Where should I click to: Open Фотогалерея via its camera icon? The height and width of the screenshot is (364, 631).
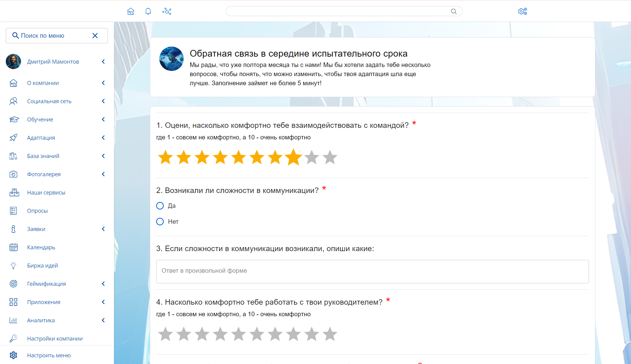(x=13, y=174)
